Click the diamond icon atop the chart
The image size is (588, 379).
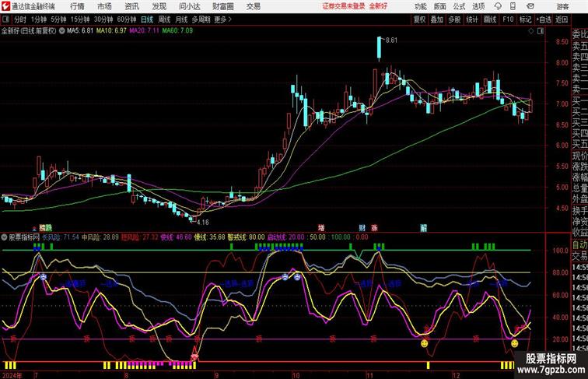pyautogui.click(x=531, y=31)
